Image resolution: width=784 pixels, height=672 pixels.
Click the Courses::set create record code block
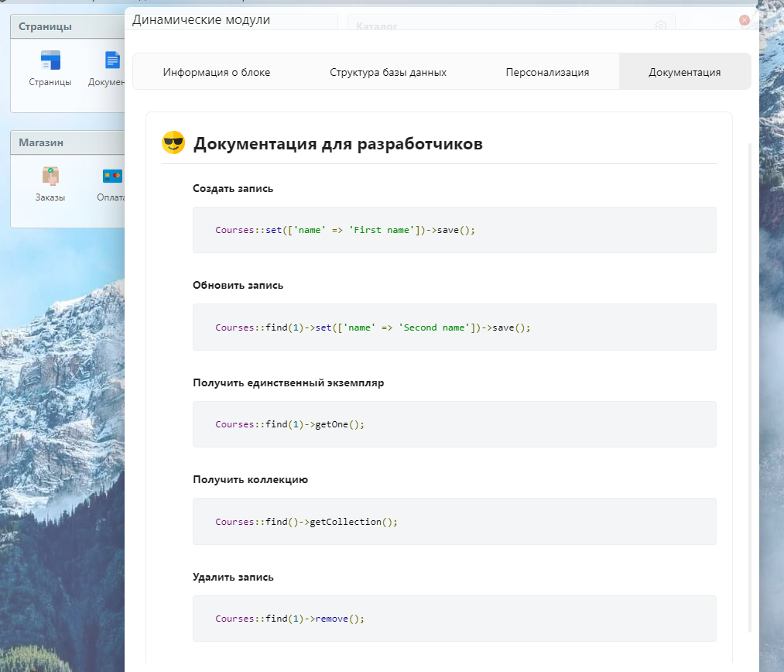(x=454, y=230)
